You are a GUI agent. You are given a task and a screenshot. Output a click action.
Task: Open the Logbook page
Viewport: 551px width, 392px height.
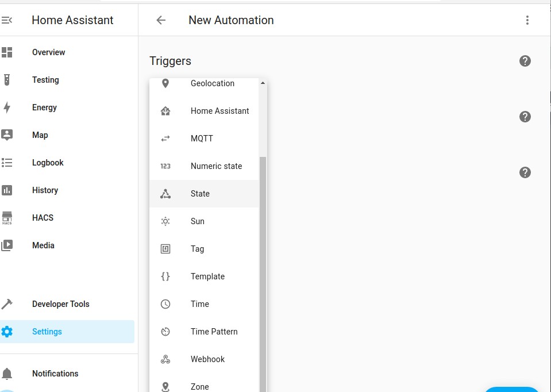67,163
